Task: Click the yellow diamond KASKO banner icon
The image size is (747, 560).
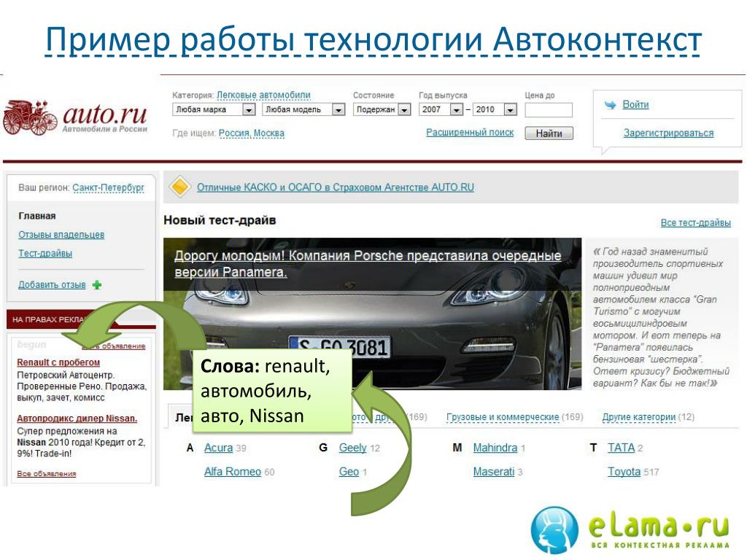Action: [x=179, y=187]
